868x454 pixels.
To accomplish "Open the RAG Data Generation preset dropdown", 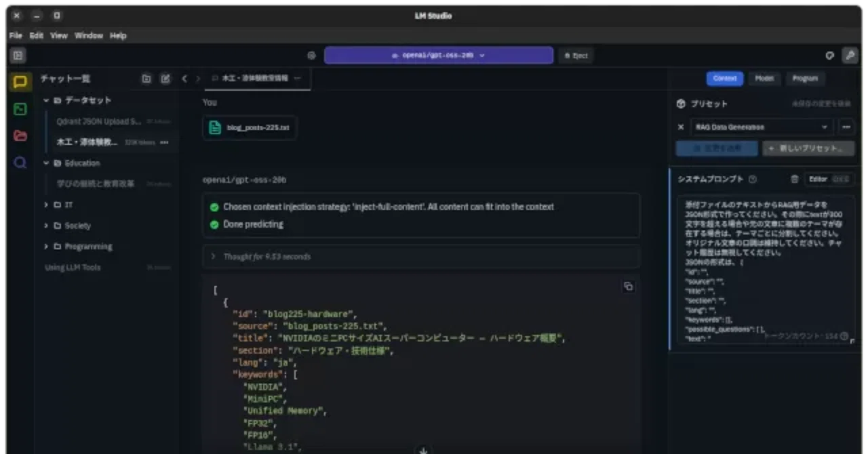I will pos(762,127).
